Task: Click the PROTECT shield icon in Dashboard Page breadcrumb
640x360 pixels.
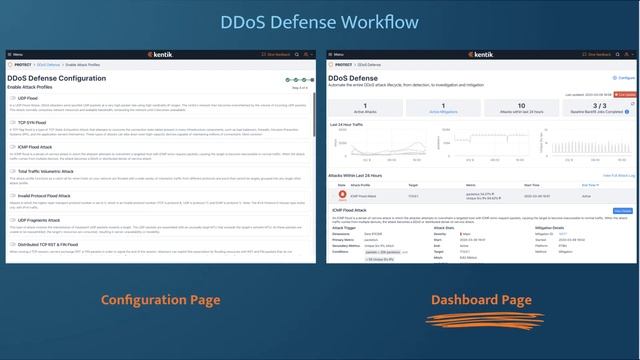Action: 331,65
